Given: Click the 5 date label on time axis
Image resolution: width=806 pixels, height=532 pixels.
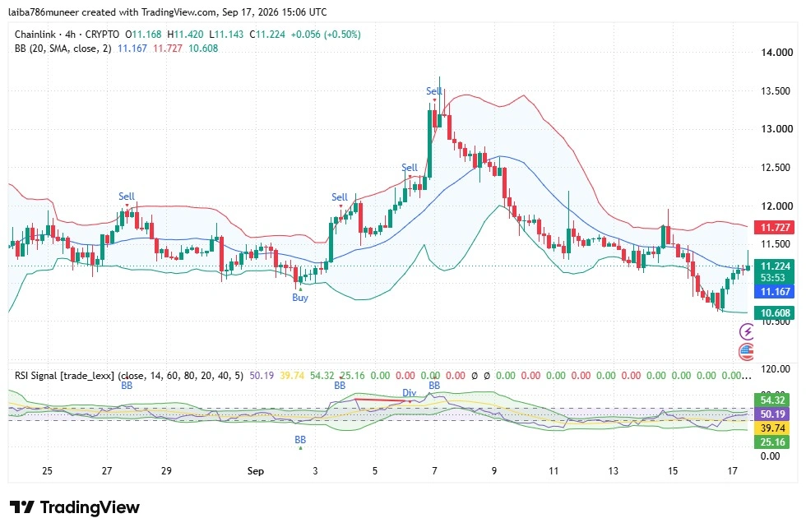Looking at the screenshot, I should click(x=375, y=471).
